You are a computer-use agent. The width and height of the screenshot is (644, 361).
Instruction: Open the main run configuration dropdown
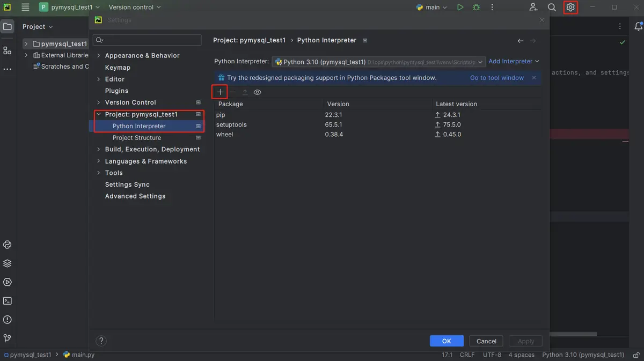click(431, 8)
